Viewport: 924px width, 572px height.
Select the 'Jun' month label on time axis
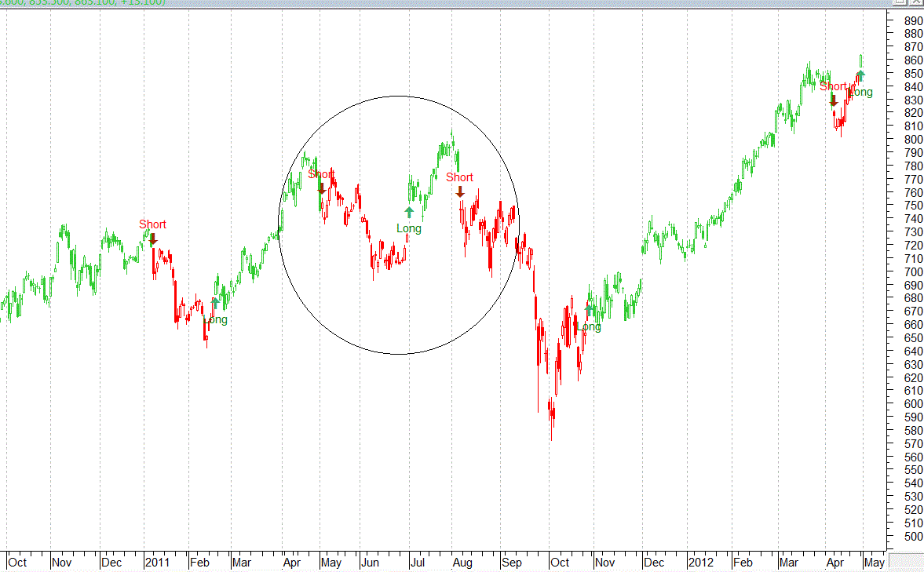click(x=370, y=563)
